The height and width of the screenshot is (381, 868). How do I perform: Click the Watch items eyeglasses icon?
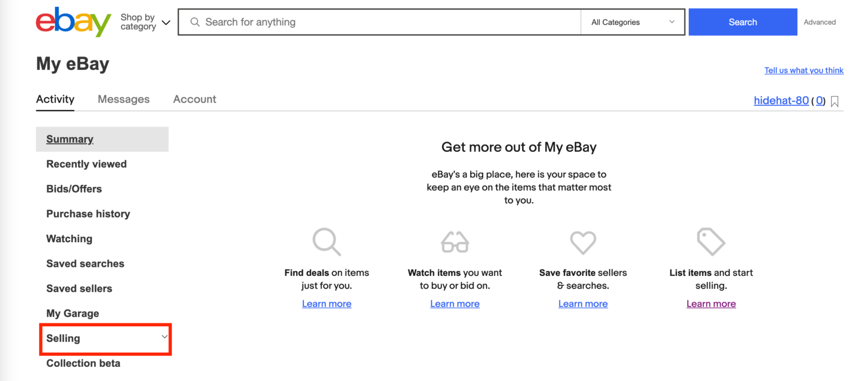click(x=455, y=242)
